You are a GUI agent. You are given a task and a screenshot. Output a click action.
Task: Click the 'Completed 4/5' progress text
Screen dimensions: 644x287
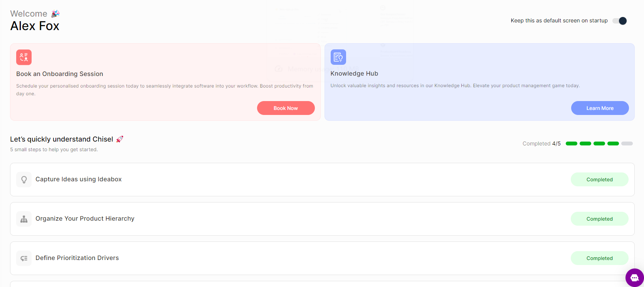tap(541, 143)
